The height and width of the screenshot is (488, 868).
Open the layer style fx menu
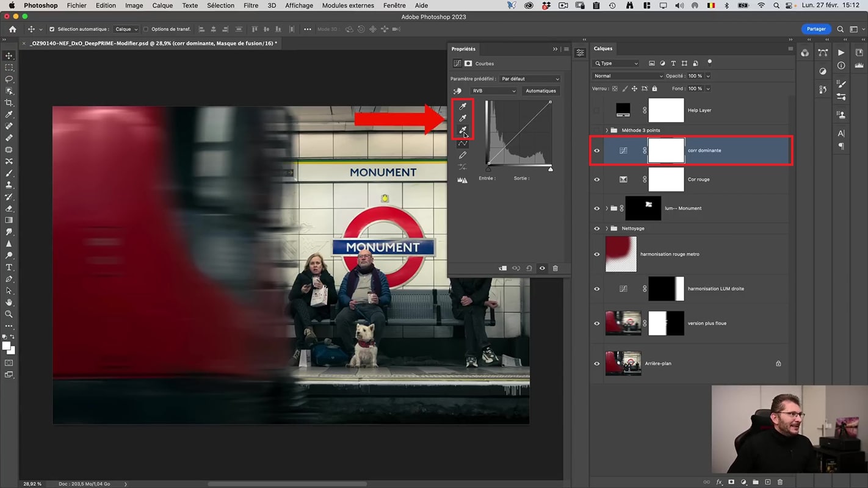tap(719, 482)
